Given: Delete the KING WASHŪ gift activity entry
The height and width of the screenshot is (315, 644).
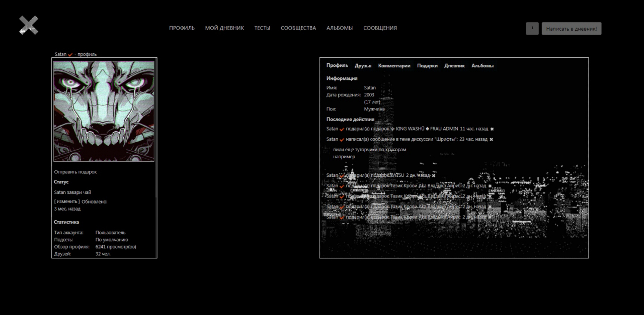Looking at the screenshot, I should (x=492, y=129).
